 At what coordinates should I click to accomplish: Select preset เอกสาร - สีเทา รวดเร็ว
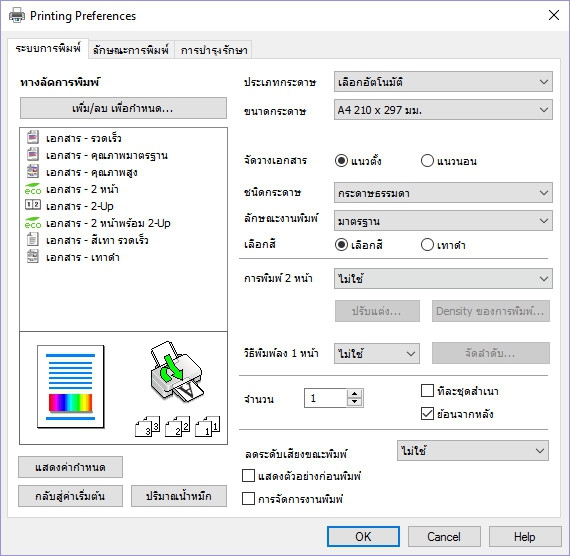(x=97, y=240)
